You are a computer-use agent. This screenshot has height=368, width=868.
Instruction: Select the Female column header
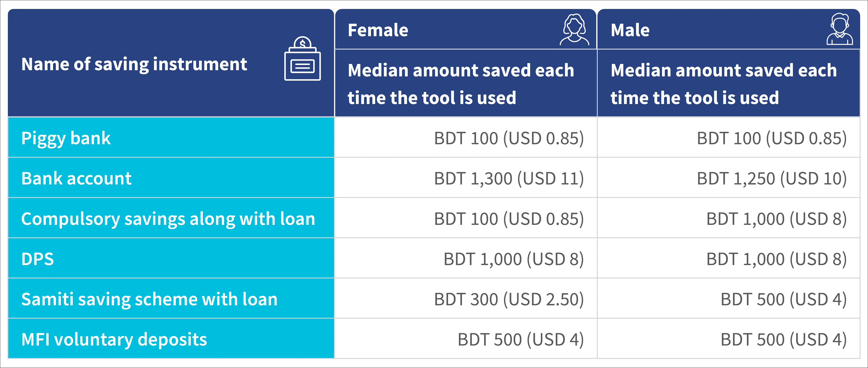click(378, 30)
